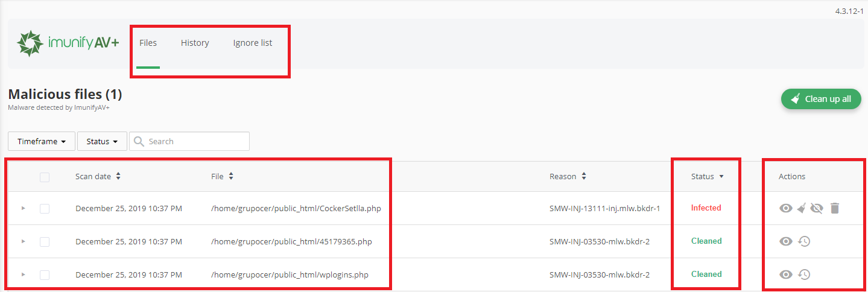
Task: Toggle the select-all checkbox in table header
Action: [x=45, y=177]
